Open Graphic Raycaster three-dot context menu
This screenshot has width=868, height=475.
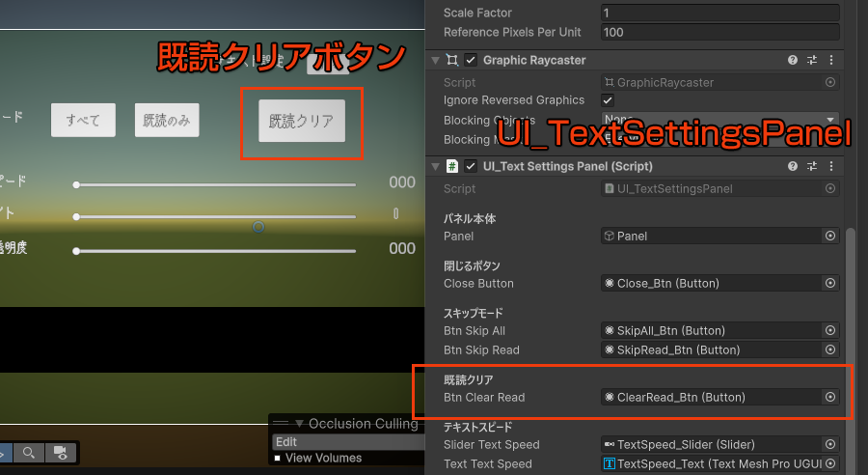[831, 60]
